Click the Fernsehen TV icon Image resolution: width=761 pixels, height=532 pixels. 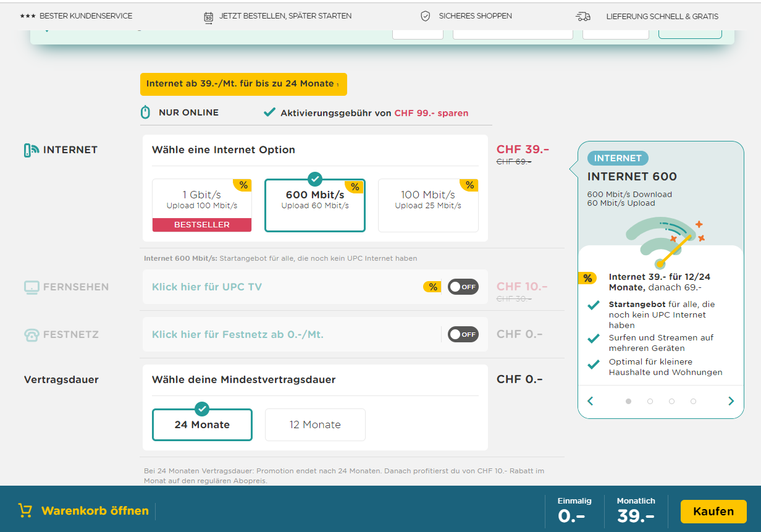pos(32,287)
